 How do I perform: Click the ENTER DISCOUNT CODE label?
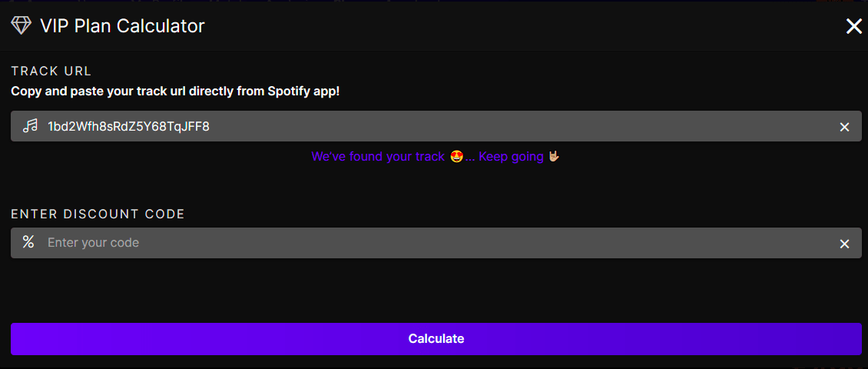tap(98, 214)
